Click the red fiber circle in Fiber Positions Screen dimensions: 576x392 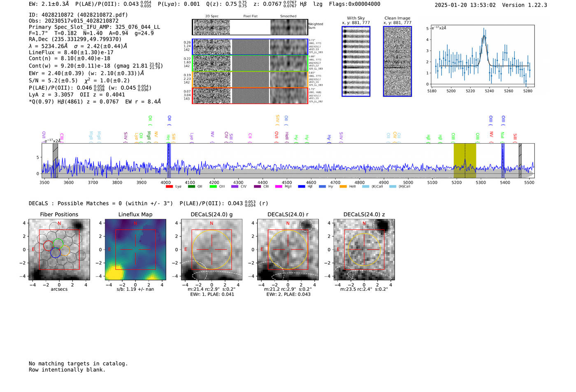pos(48,246)
